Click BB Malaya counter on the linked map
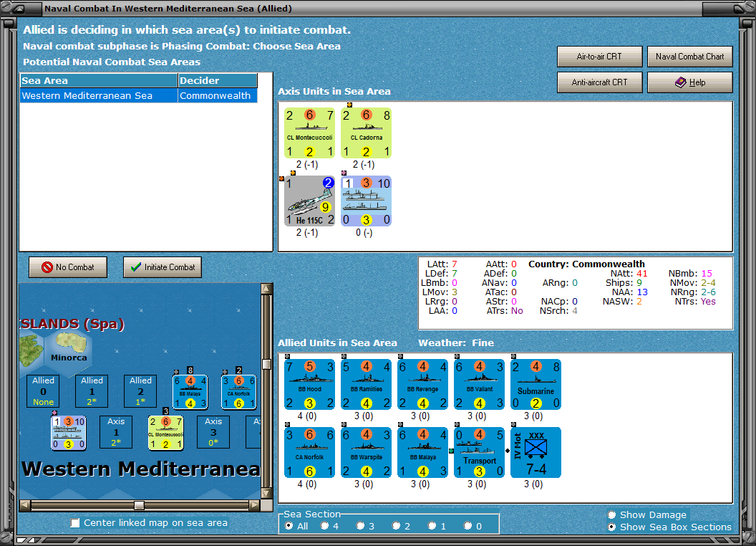This screenshot has height=546, width=756. point(190,391)
